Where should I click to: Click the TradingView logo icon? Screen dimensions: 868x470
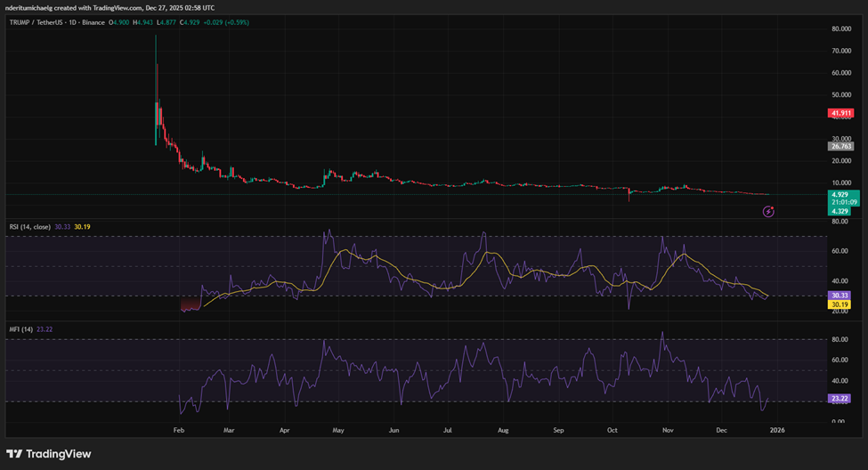13,454
